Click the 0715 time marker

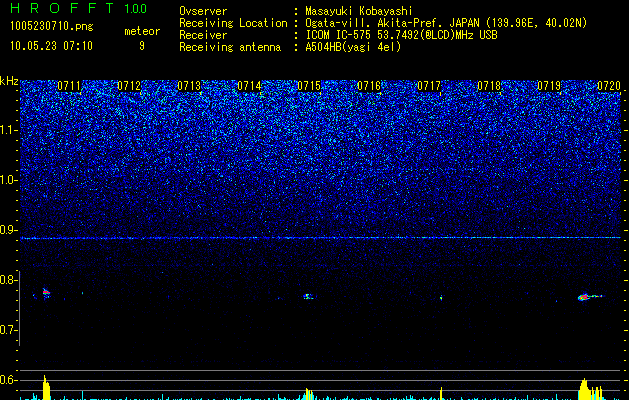click(309, 86)
